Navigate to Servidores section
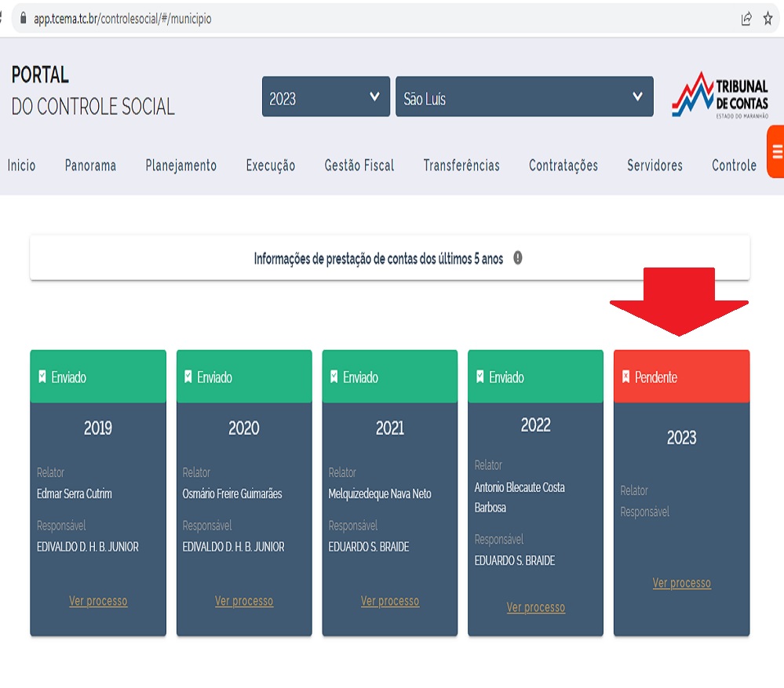The height and width of the screenshot is (688, 784). click(655, 166)
